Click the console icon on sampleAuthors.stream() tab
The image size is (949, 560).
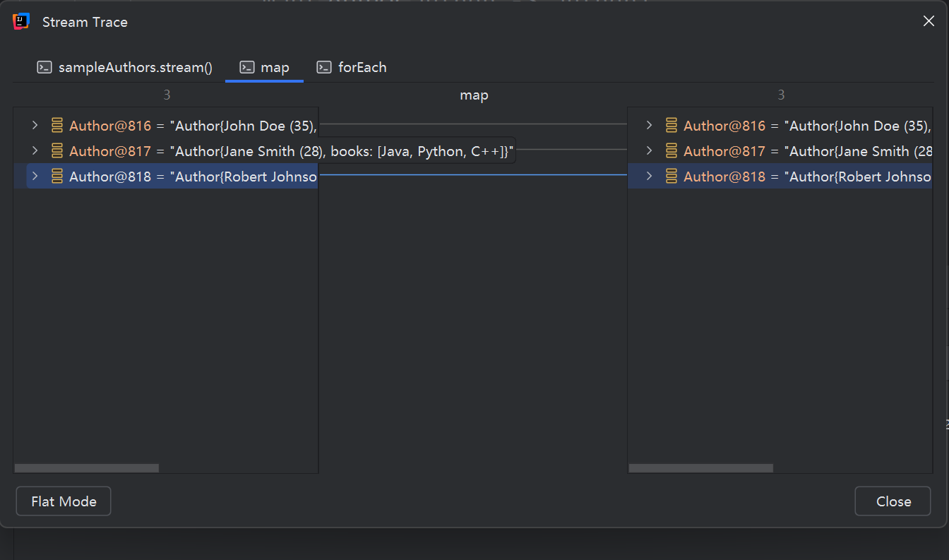[44, 68]
